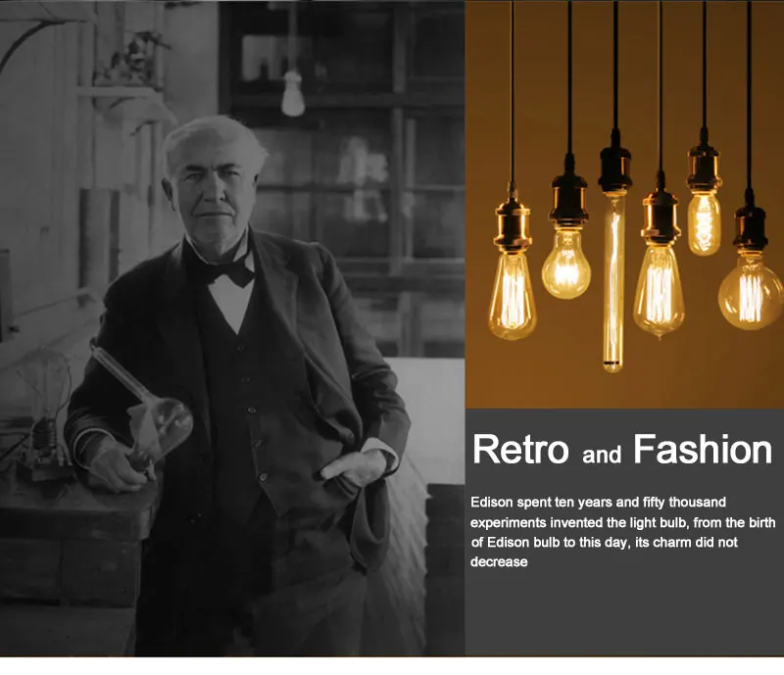Viewport: 784px width, 675px height.
Task: Click the classic round A-shape bulb second from left
Action: point(566,264)
